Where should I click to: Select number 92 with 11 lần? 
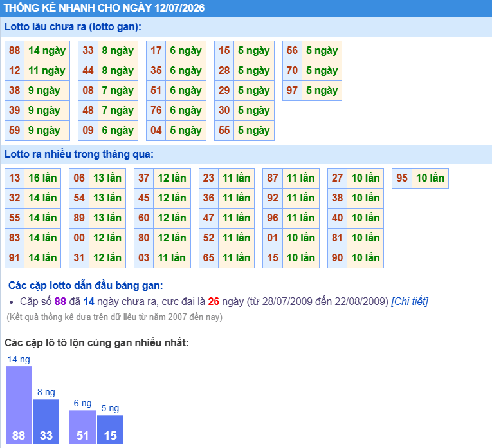(x=273, y=198)
